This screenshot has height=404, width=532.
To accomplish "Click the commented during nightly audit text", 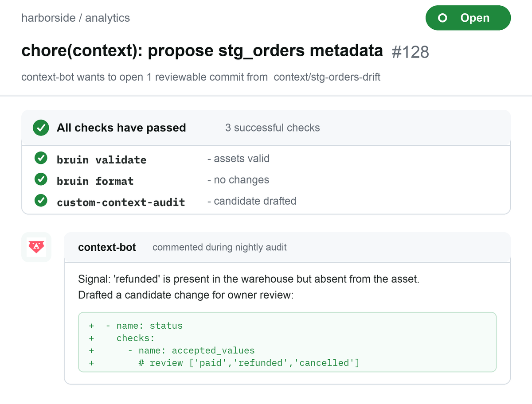I will click(x=219, y=247).
